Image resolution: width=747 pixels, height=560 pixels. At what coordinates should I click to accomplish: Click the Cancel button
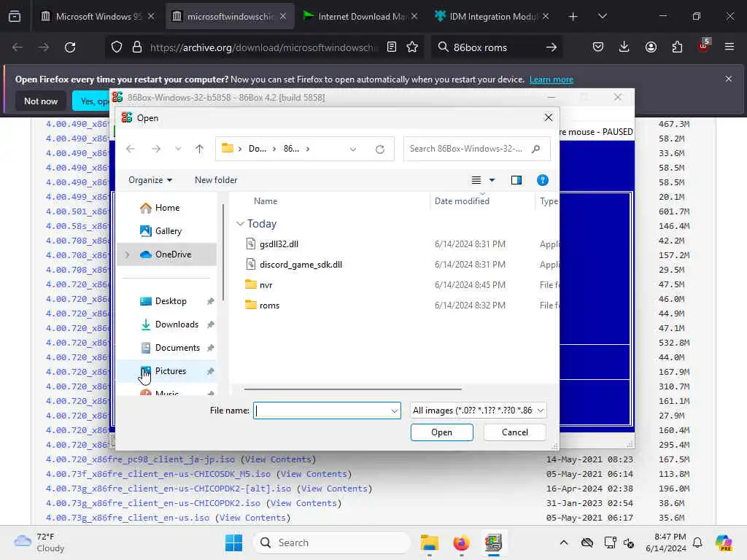click(x=514, y=432)
